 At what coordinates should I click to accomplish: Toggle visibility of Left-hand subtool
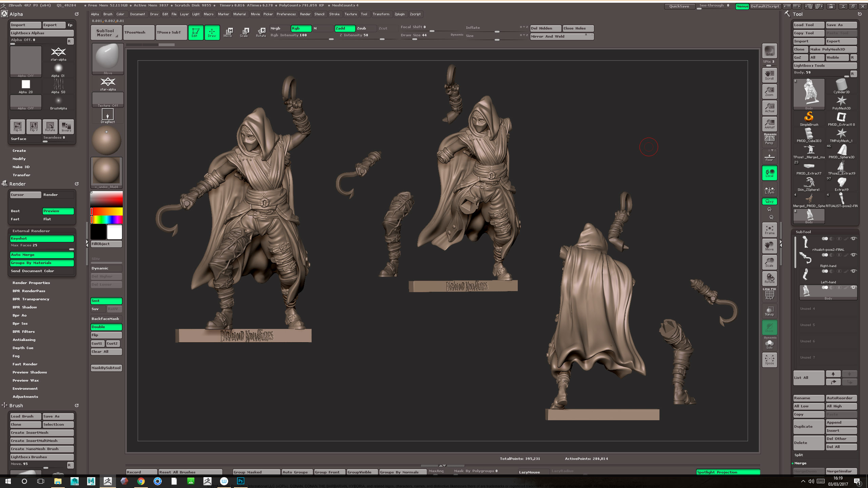[854, 271]
